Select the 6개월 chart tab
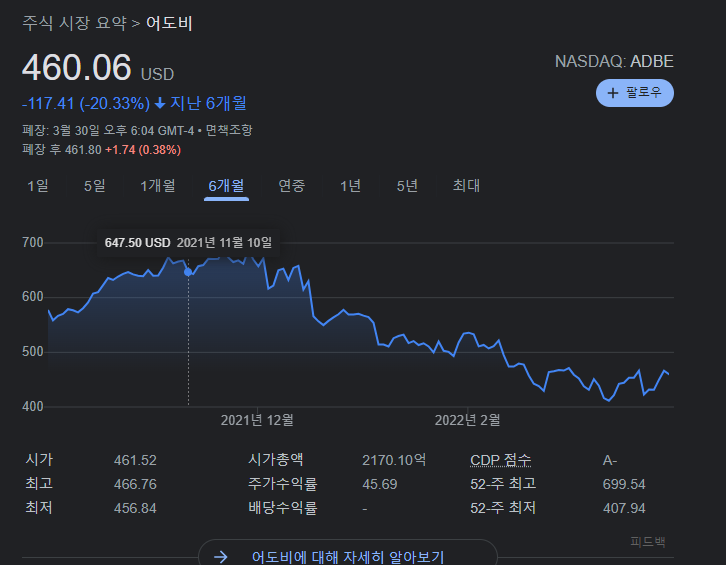The image size is (726, 565). [x=226, y=186]
